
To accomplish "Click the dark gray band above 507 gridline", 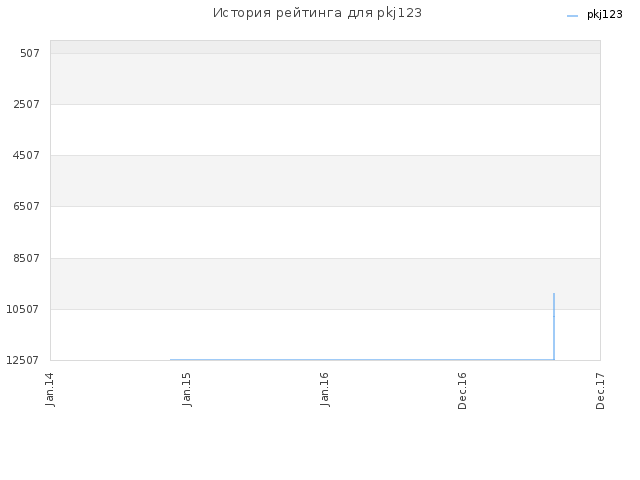I will (325, 46).
